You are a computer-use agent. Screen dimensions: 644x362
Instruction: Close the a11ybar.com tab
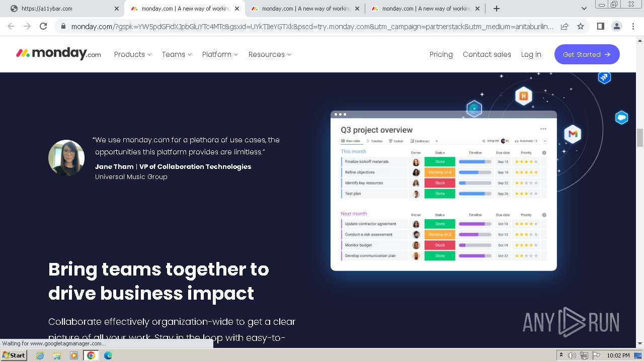[x=117, y=9]
